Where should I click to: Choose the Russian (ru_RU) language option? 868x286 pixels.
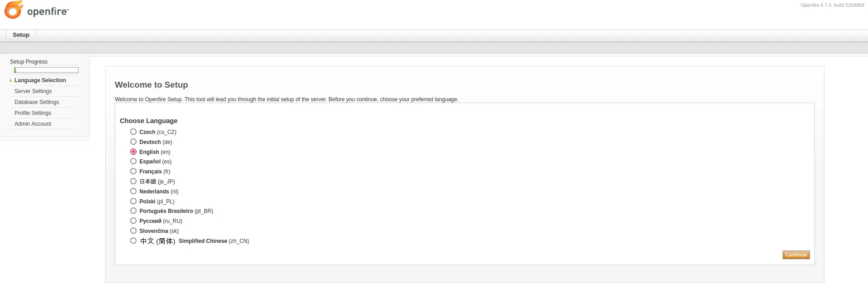133,221
